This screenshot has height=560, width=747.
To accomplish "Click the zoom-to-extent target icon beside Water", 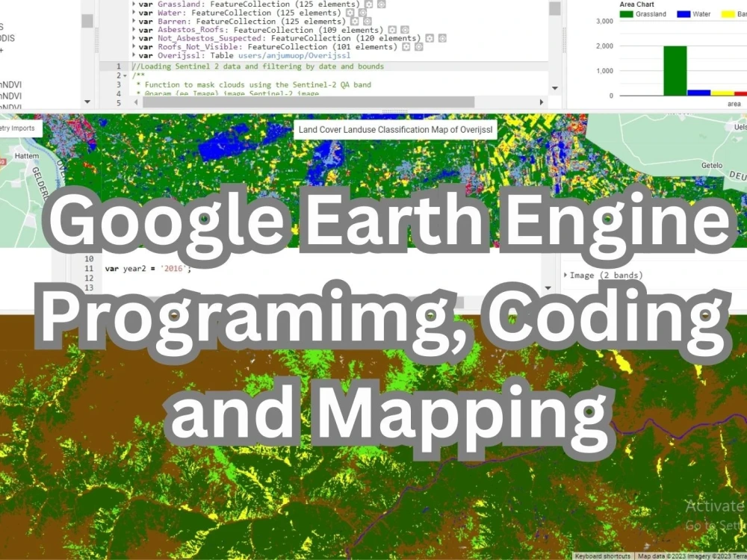I will (362, 13).
